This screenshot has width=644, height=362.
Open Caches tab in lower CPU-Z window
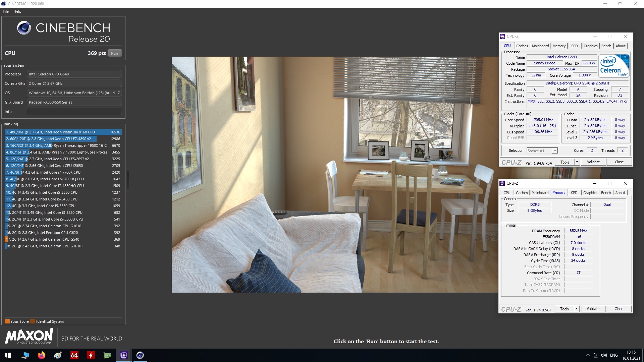point(522,193)
